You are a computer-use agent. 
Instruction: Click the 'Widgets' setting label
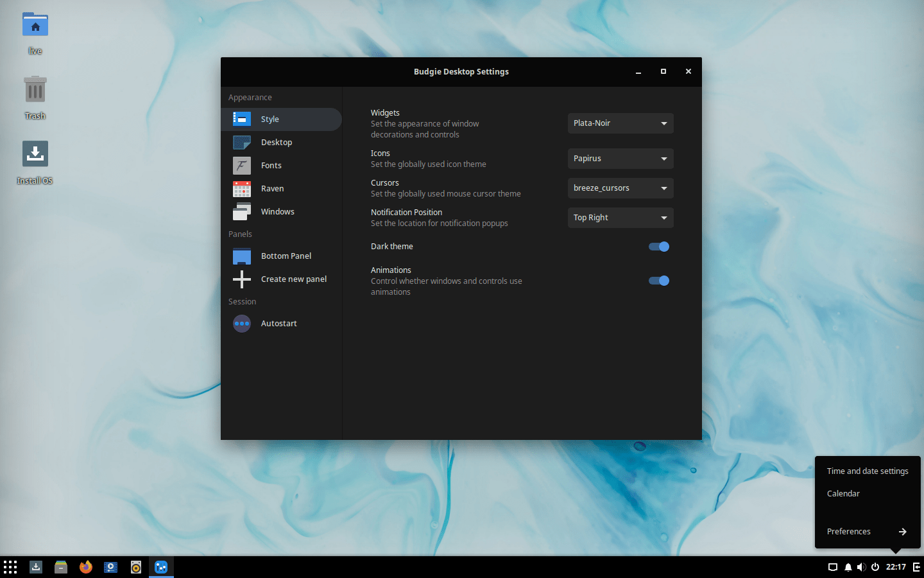coord(385,113)
